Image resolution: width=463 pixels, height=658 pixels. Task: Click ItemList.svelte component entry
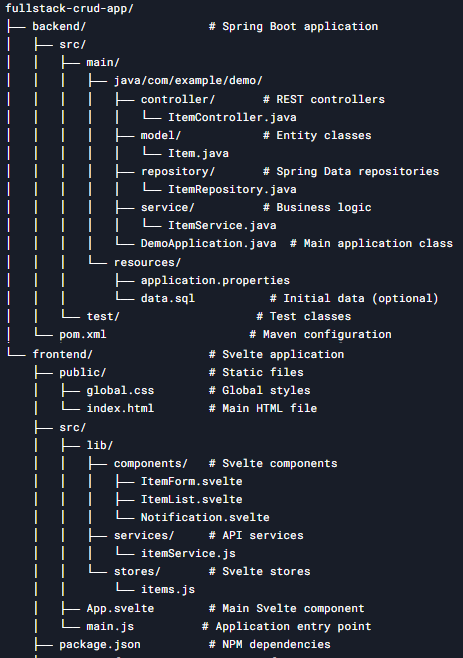tap(191, 499)
